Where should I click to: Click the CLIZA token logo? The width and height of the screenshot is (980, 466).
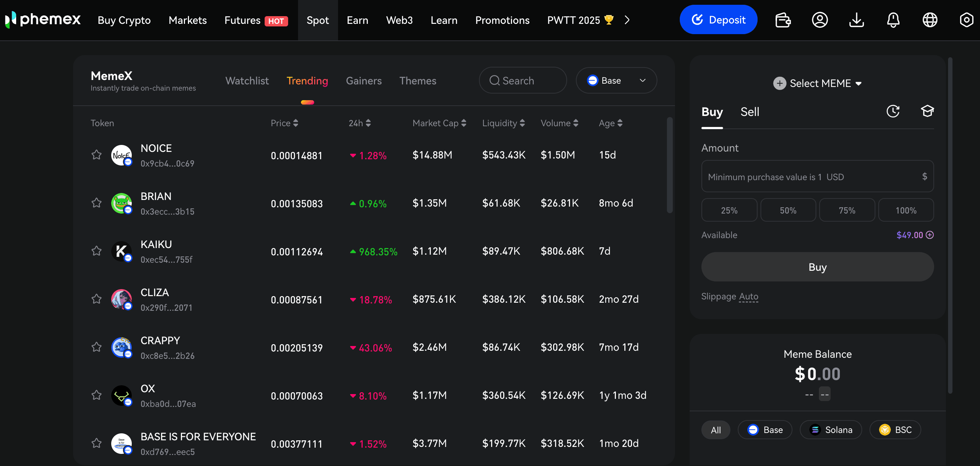(x=121, y=299)
